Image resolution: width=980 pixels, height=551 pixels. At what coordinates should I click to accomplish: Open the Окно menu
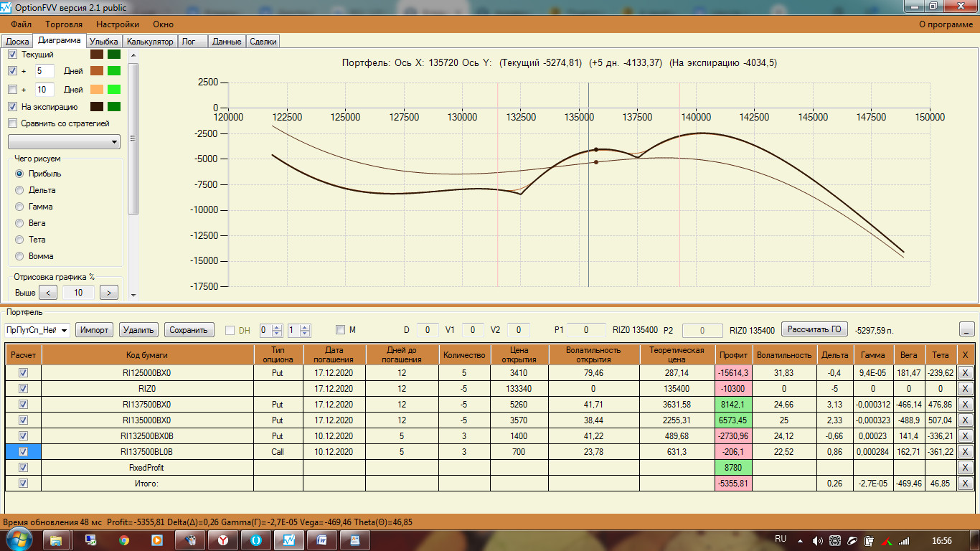tap(164, 24)
